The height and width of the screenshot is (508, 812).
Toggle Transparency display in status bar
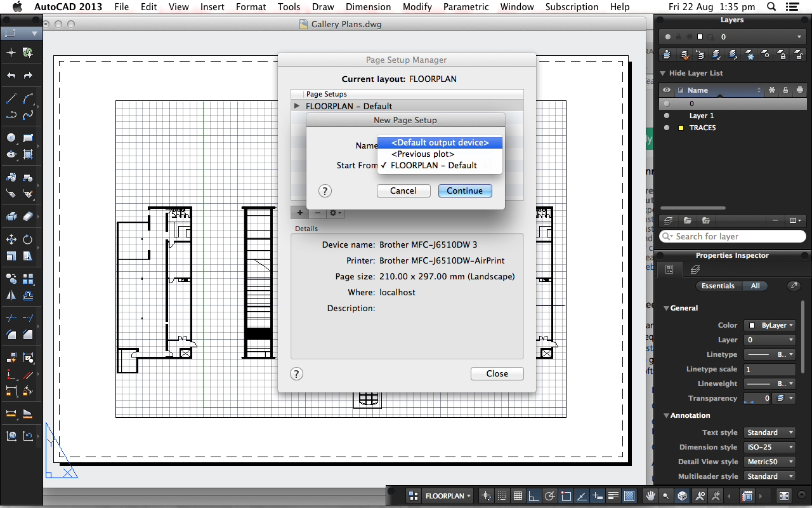point(629,496)
